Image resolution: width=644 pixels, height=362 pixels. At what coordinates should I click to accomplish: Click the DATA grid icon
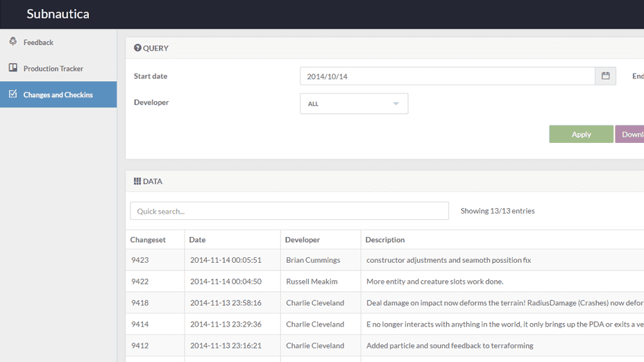[x=137, y=181]
